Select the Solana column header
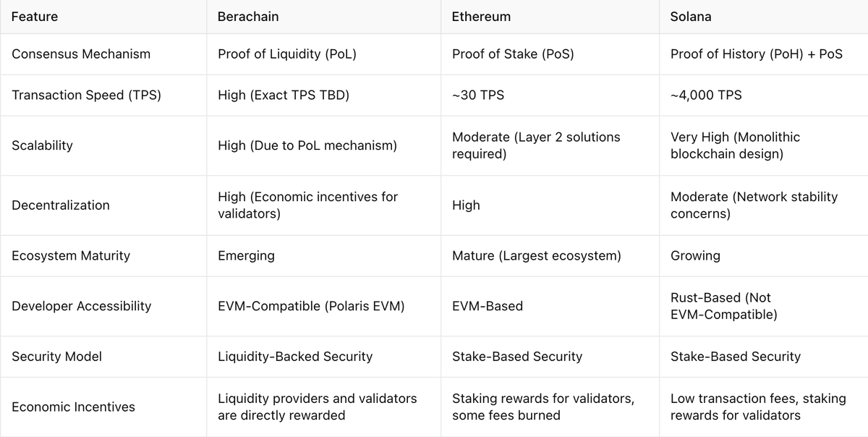868x437 pixels. [691, 16]
